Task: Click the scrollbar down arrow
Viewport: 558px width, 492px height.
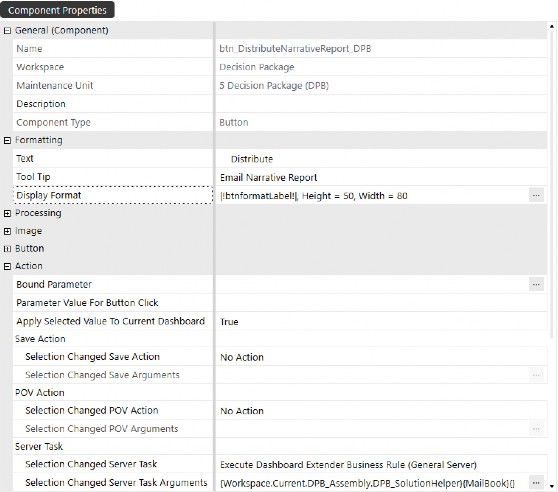Action: point(552,486)
